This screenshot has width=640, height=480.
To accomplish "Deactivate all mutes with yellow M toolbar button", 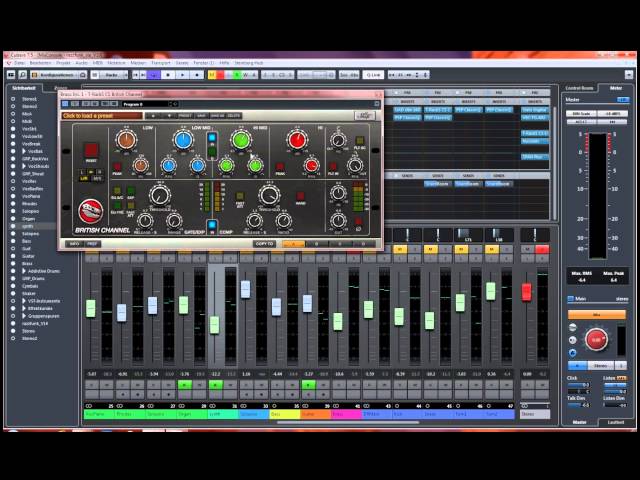I will [212, 75].
